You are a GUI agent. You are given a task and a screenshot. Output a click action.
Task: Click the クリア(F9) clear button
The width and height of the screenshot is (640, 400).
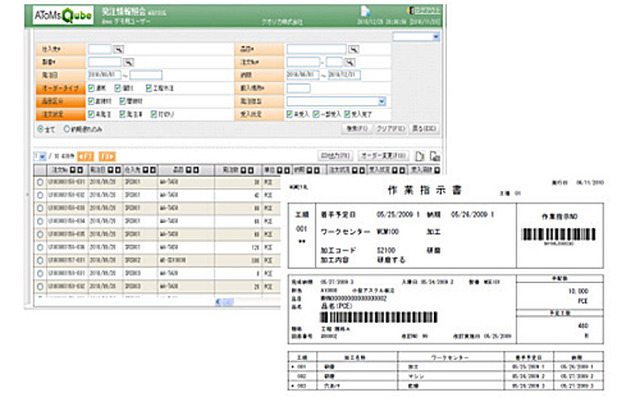tap(391, 129)
